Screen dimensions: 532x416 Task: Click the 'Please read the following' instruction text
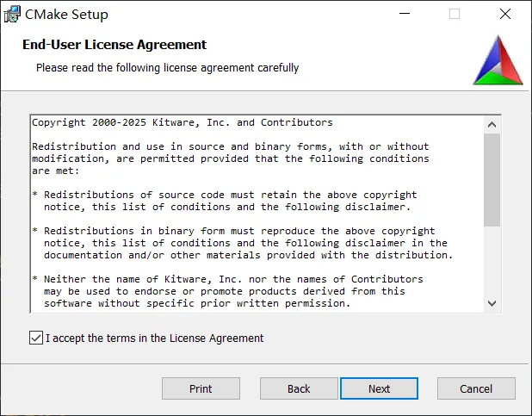[x=167, y=67]
